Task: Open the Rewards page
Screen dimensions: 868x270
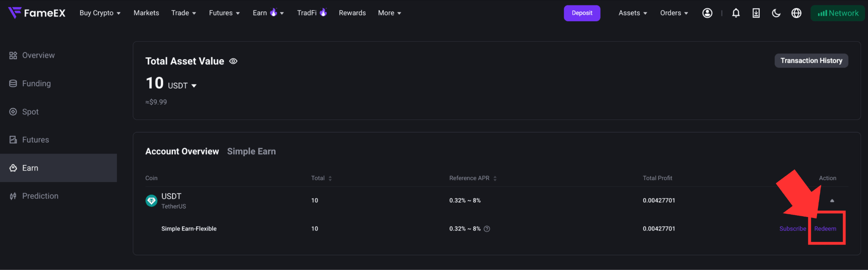Action: coord(352,13)
